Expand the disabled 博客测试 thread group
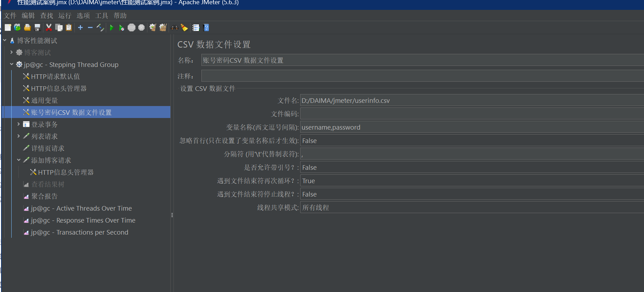The height and width of the screenshot is (292, 644). (12, 52)
